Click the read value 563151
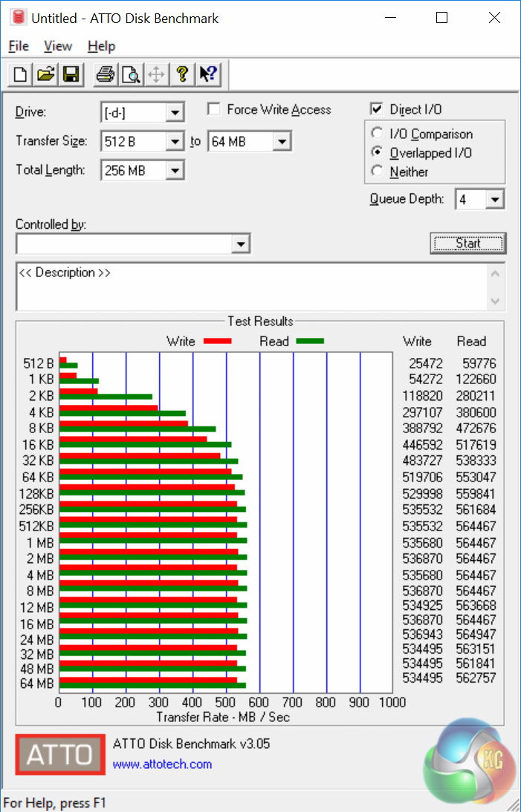521x812 pixels. click(476, 649)
